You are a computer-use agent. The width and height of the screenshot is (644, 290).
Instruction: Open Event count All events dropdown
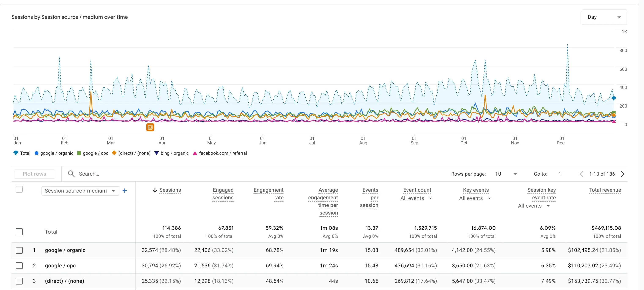(416, 198)
